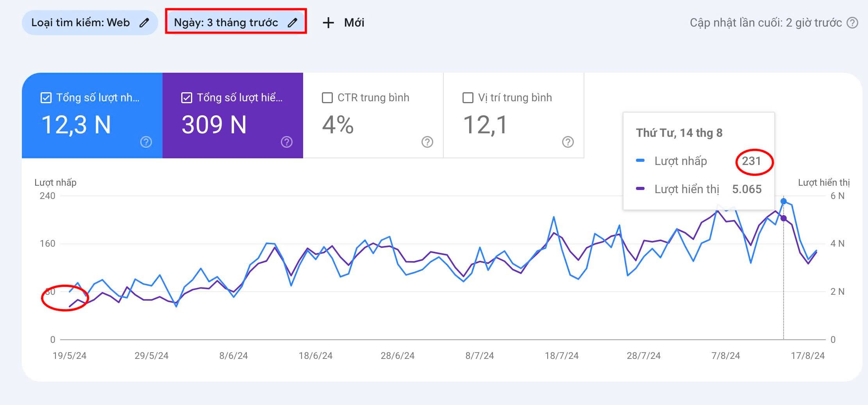The width and height of the screenshot is (868, 405).
Task: Open help icon on total clicks card
Action: click(x=146, y=142)
